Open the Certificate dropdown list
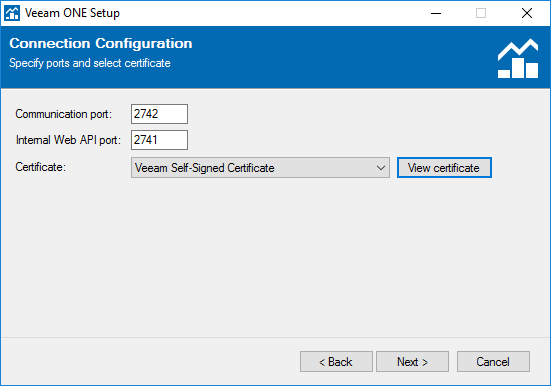The height and width of the screenshot is (386, 551). [x=260, y=168]
